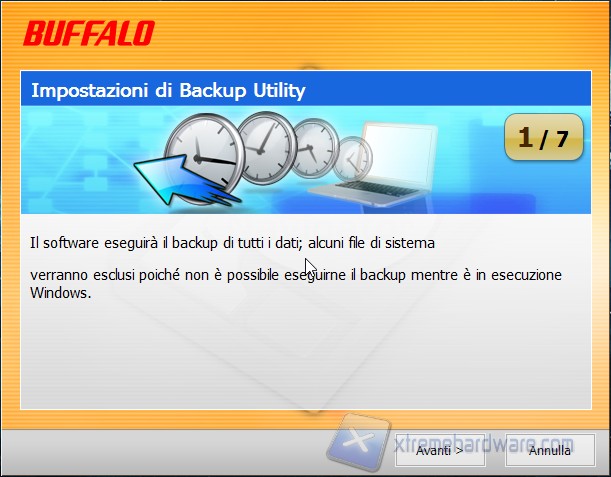Click the 1/7 step indicator badge

(x=544, y=137)
